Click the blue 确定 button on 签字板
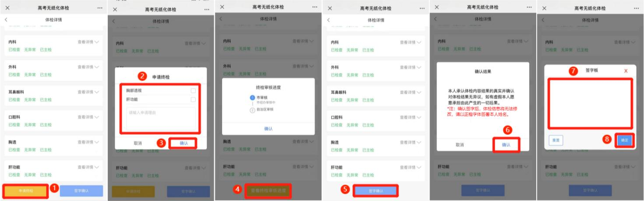 [625, 140]
